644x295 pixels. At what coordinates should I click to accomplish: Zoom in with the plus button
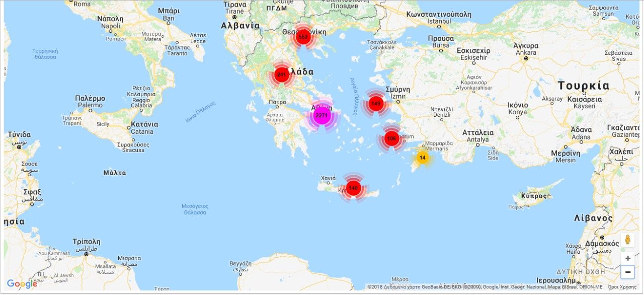(x=627, y=258)
